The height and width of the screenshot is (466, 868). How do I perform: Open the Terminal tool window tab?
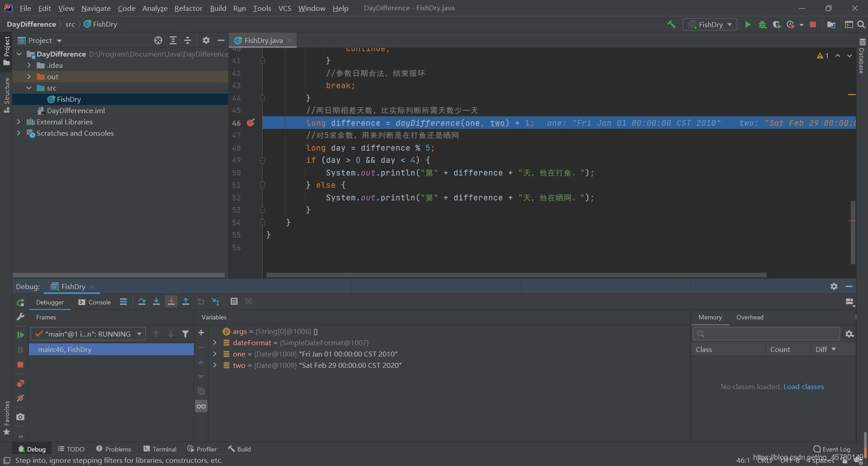pos(160,449)
